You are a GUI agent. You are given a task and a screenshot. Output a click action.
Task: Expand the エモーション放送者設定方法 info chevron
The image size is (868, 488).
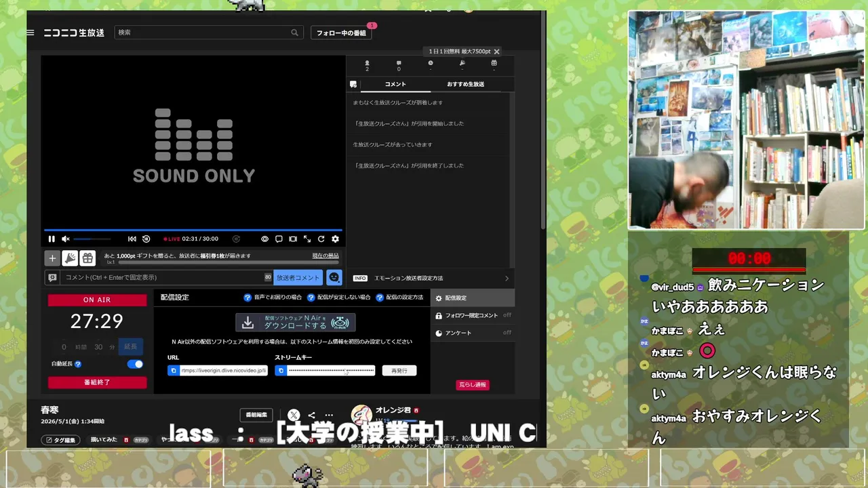tap(507, 278)
